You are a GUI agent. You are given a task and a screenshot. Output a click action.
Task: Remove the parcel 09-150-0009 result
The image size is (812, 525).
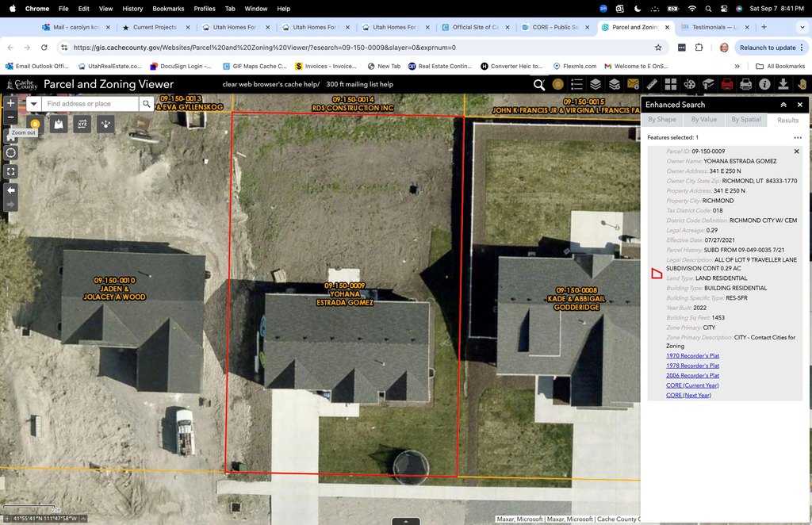[x=796, y=151]
